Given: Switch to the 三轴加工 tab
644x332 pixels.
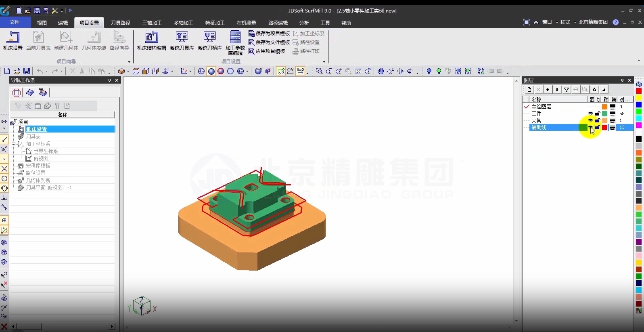Looking at the screenshot, I should pos(152,23).
